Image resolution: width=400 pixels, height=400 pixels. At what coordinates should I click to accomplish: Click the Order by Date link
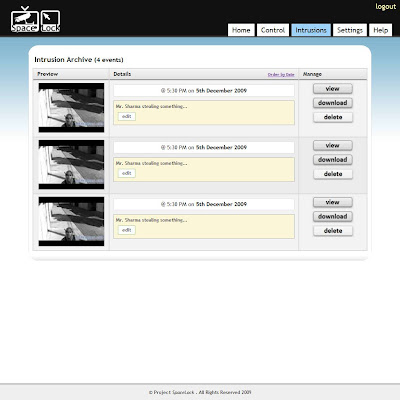pos(281,75)
